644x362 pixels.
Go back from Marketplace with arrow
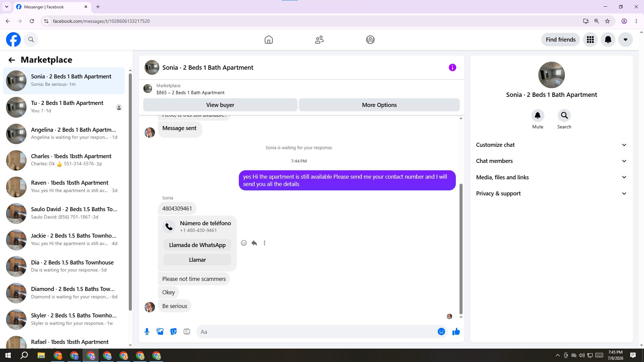[x=12, y=60]
